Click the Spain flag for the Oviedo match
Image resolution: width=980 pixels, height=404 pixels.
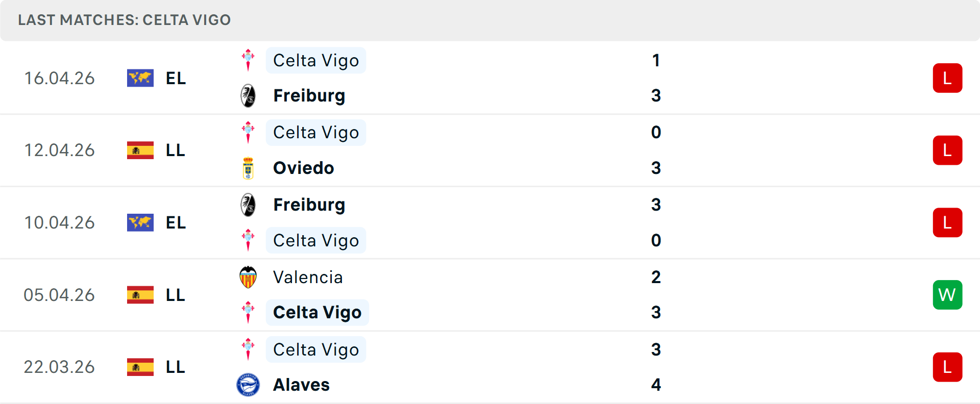click(140, 150)
